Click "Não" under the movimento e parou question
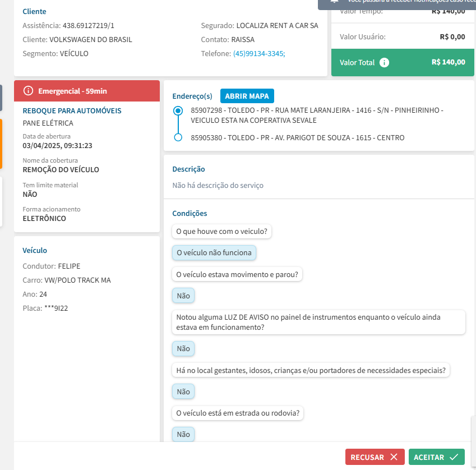476x470 pixels. coord(183,296)
